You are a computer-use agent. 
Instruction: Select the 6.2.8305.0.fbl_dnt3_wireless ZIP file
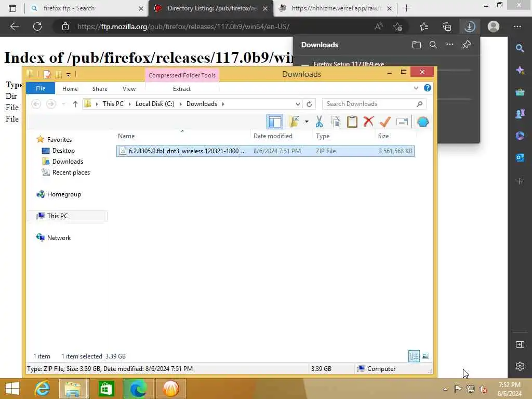click(x=265, y=151)
